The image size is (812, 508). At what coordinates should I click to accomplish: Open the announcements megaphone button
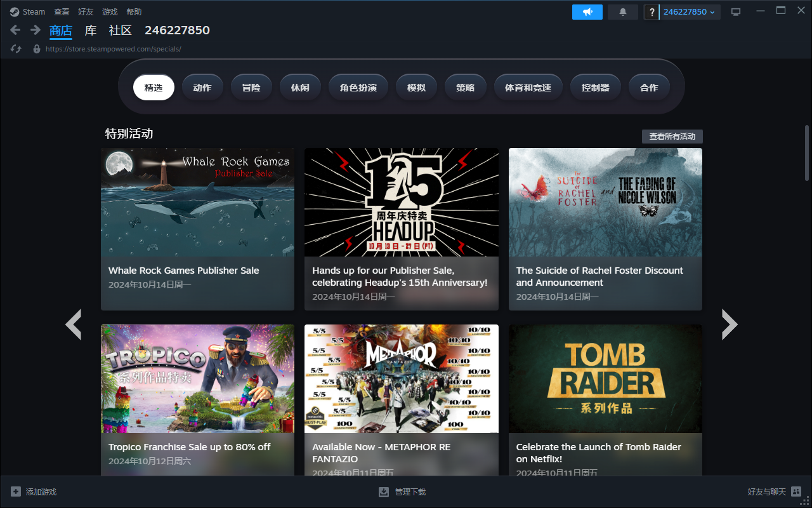(x=587, y=12)
